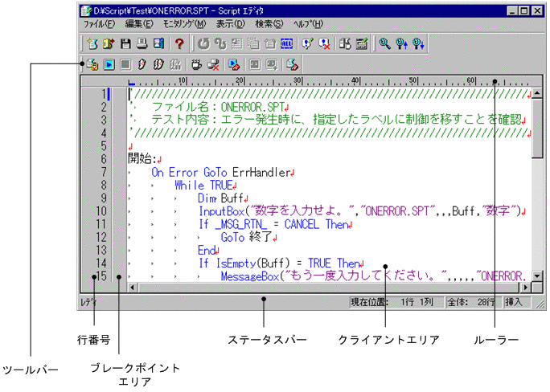The height and width of the screenshot is (392, 550).
Task: Click the open file folder icon
Action: click(109, 44)
